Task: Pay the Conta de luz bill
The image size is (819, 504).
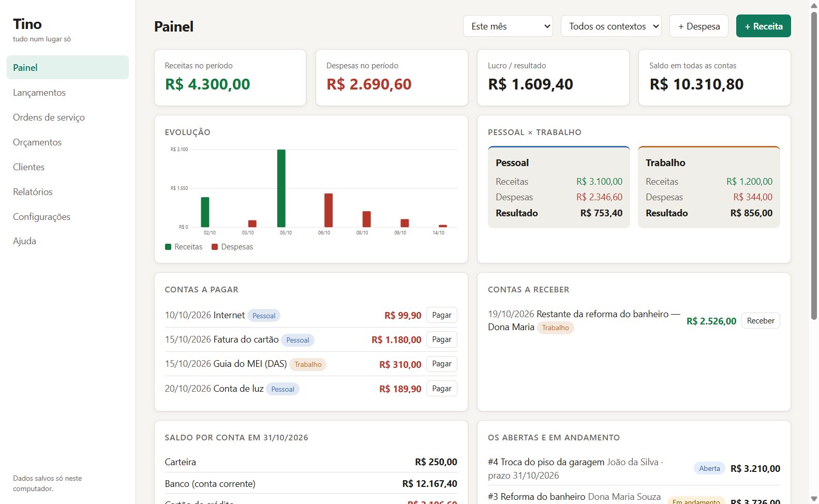Action: click(x=441, y=389)
